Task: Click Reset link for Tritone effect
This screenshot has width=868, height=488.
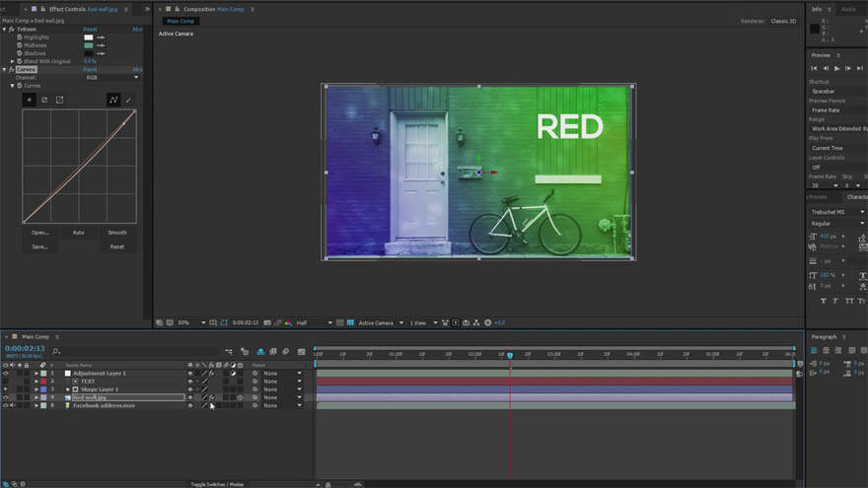Action: (x=90, y=29)
